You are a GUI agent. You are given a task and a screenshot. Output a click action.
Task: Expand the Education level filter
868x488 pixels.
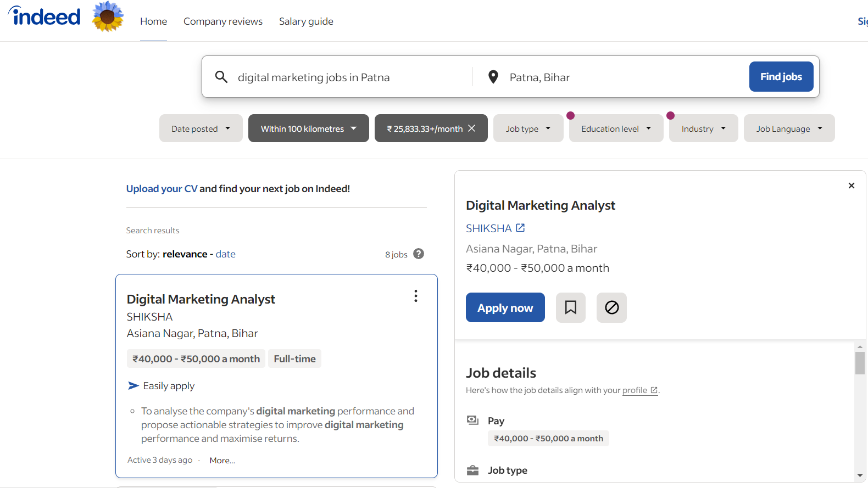pyautogui.click(x=616, y=128)
